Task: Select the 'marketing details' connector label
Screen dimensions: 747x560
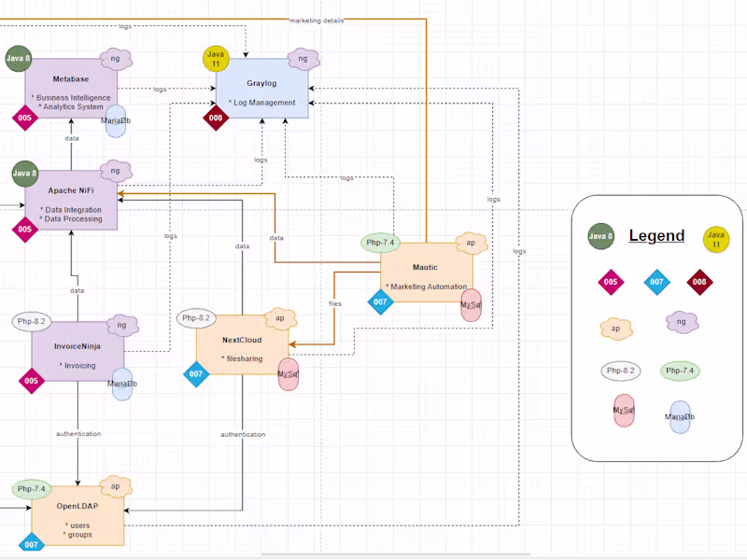Action: [x=317, y=21]
